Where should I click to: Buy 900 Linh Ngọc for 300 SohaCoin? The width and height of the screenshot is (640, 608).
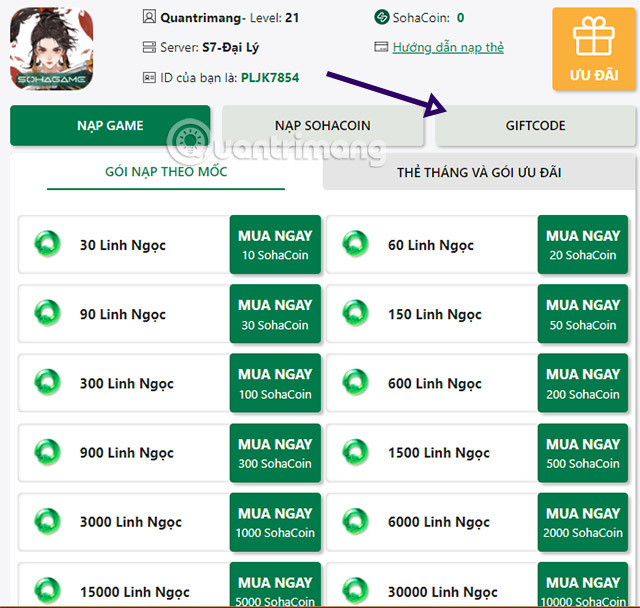tap(275, 453)
